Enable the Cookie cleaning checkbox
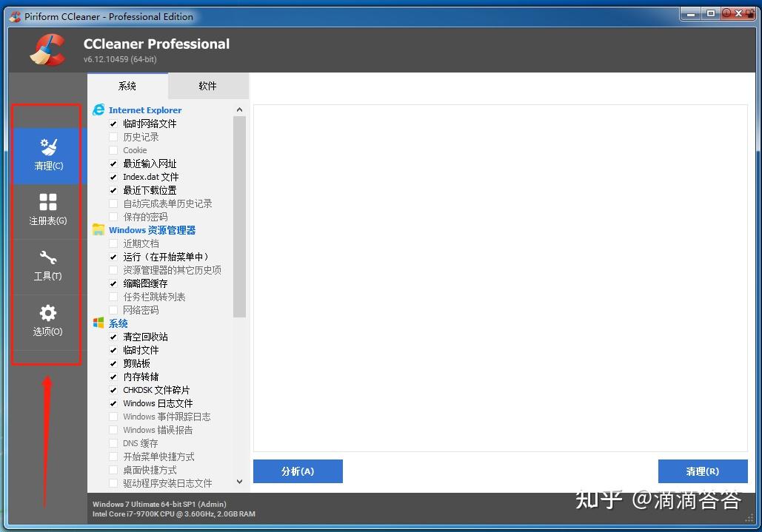 (113, 150)
